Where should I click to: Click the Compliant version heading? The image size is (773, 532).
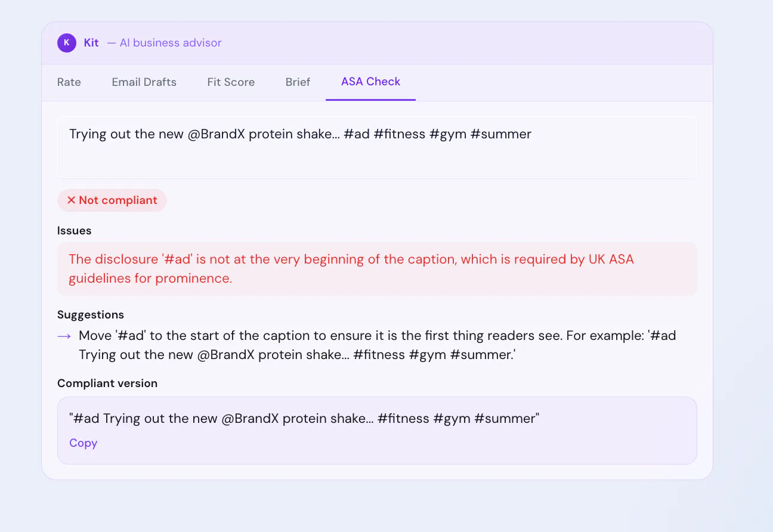coord(107,383)
